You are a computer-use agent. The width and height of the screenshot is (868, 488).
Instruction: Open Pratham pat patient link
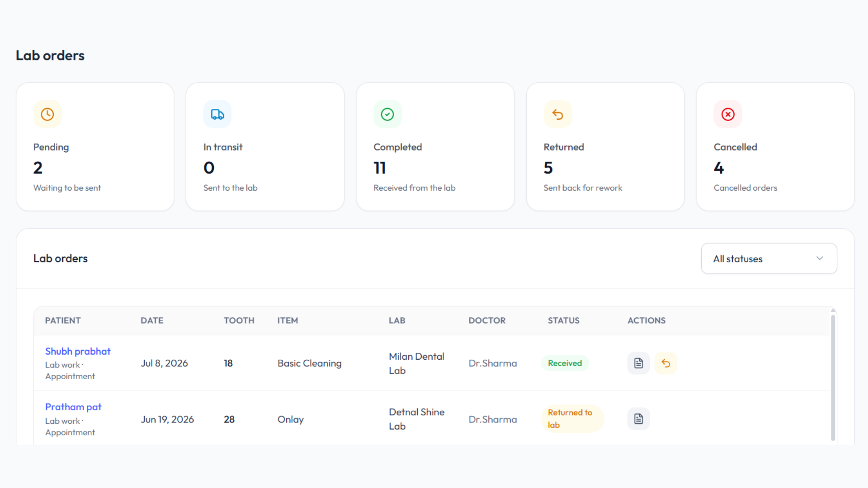(x=73, y=407)
